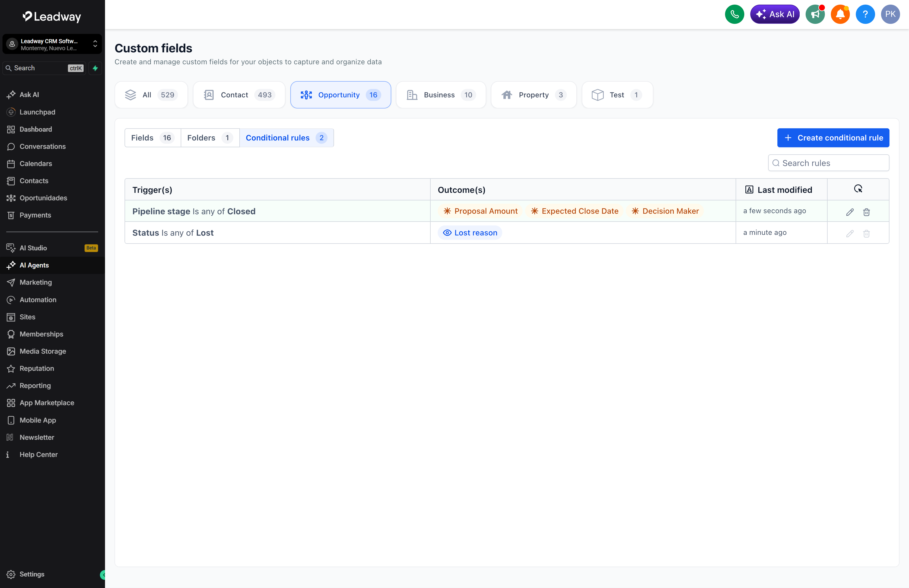
Task: Switch to the Conditional rules tab
Action: 287,138
